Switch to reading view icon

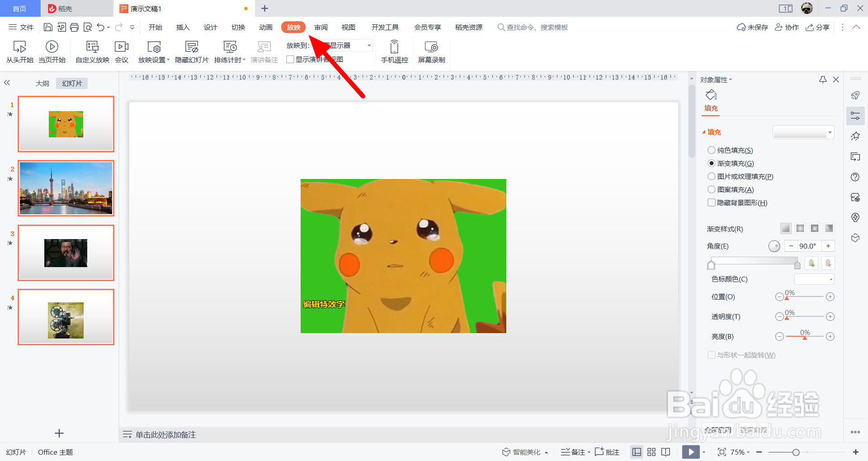click(665, 452)
